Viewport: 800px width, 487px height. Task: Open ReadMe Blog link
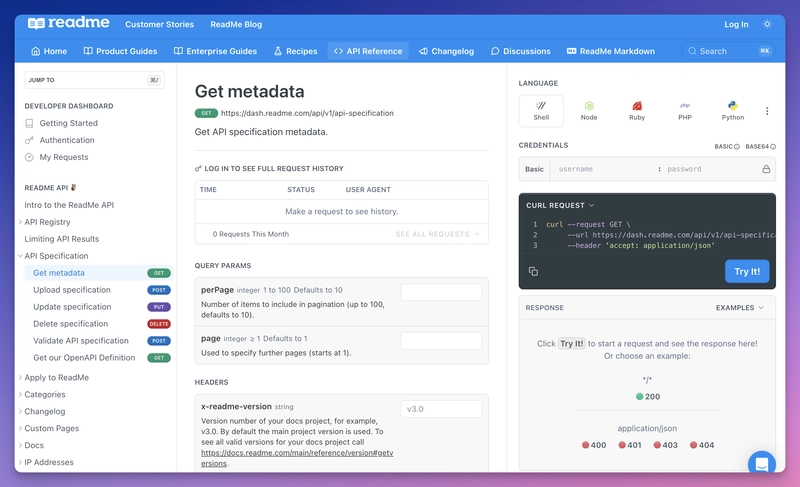point(236,24)
